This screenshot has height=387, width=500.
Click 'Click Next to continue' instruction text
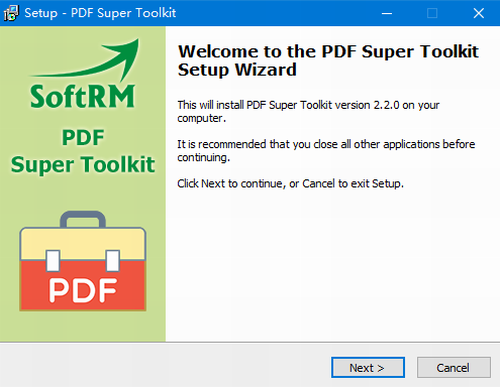point(290,183)
